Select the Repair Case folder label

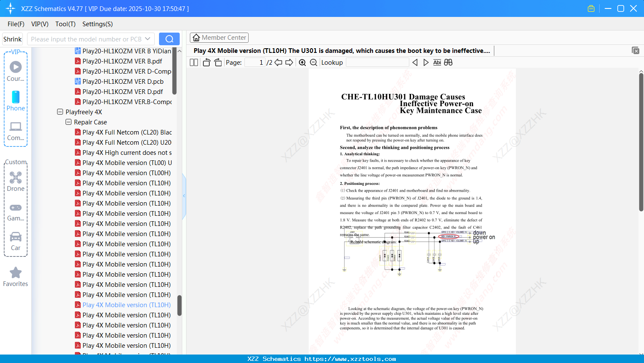(x=90, y=122)
